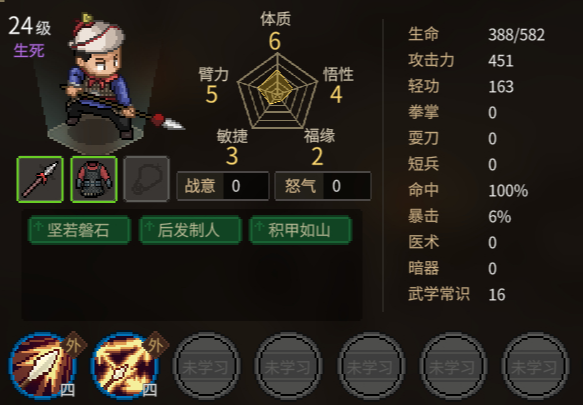The width and height of the screenshot is (583, 405).
Task: Select the equipped spear weapon slot
Action: pos(40,180)
